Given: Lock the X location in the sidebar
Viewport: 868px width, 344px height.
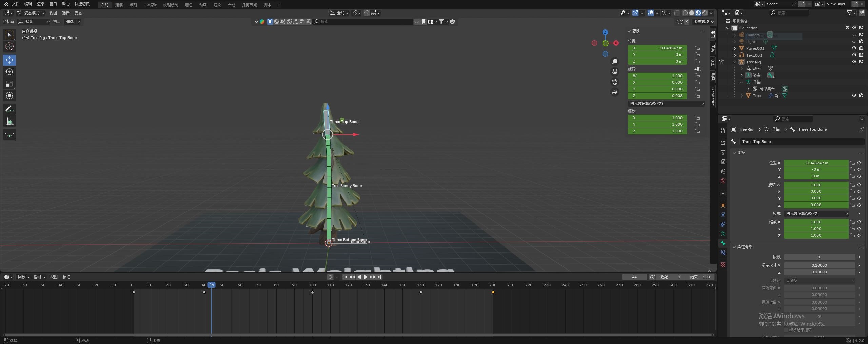Looking at the screenshot, I should (697, 48).
